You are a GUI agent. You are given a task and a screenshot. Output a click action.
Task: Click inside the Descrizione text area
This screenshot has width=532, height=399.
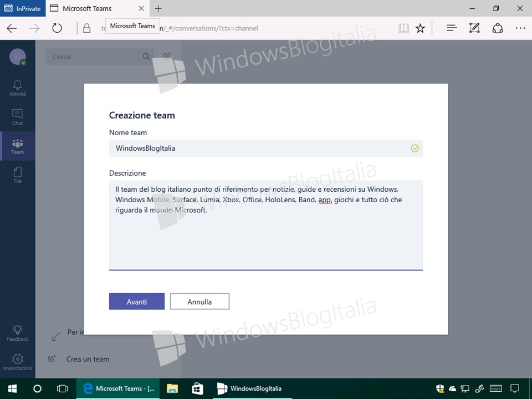coord(265,226)
